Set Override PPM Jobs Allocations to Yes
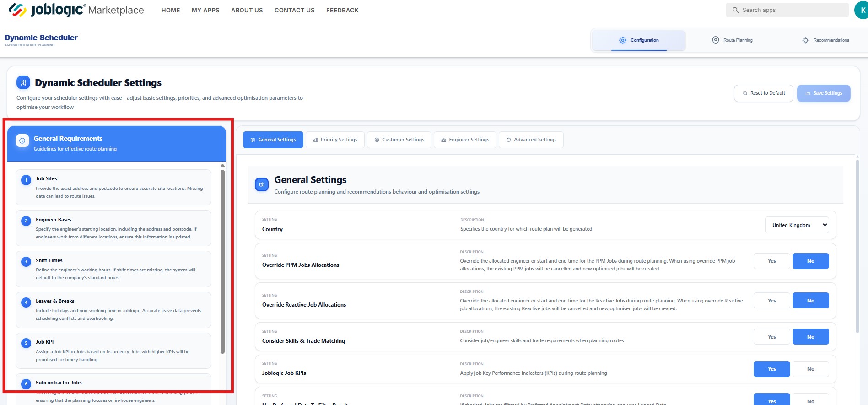Screen dimensions: 868x405 click(x=772, y=261)
